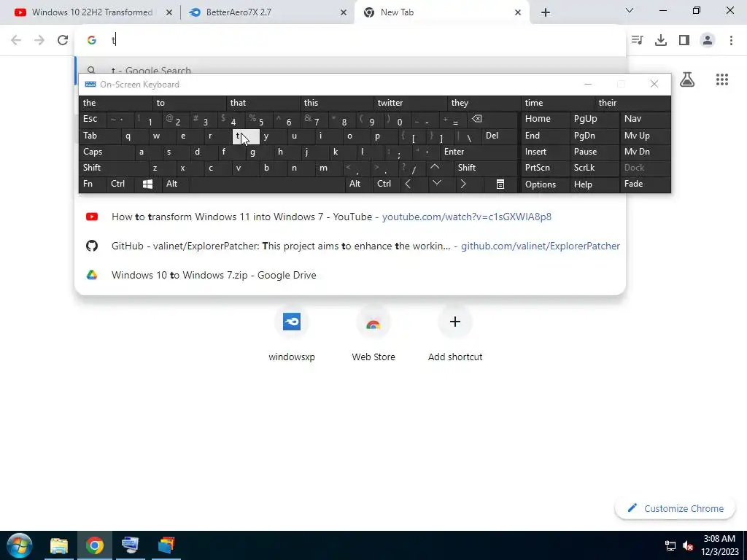Image resolution: width=747 pixels, height=560 pixels.
Task: Close the BetterAero7X 2.7 tab
Action: pos(344,12)
